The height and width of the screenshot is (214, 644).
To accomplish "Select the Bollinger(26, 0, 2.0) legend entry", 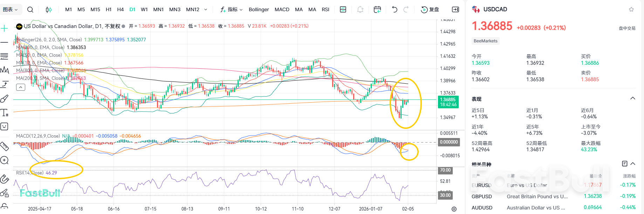I will [49, 40].
